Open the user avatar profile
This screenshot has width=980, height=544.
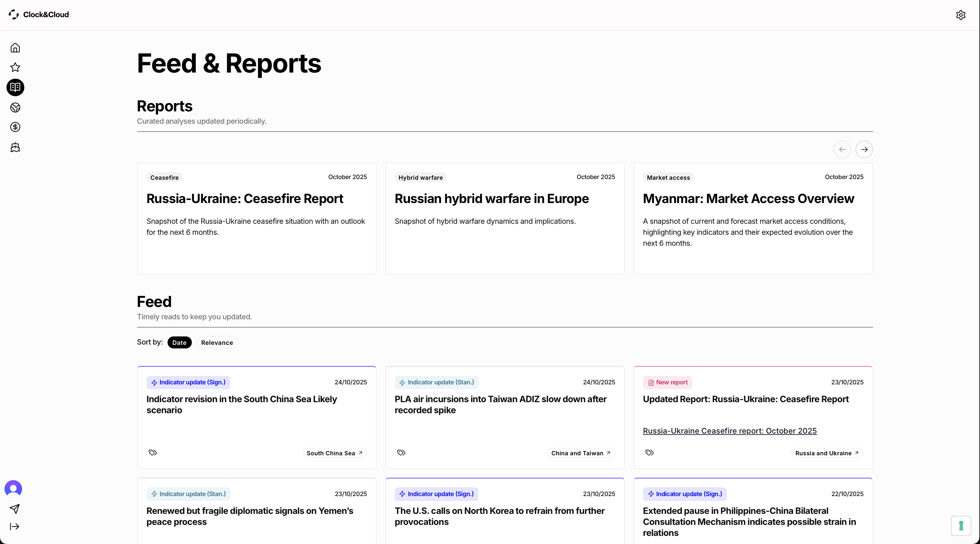pos(13,489)
